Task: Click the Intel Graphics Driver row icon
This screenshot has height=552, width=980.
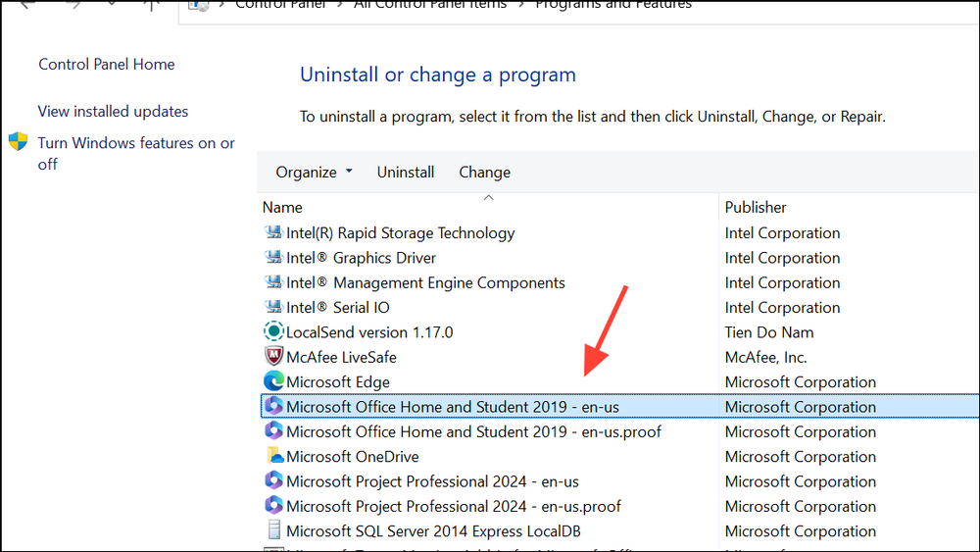Action: [273, 258]
